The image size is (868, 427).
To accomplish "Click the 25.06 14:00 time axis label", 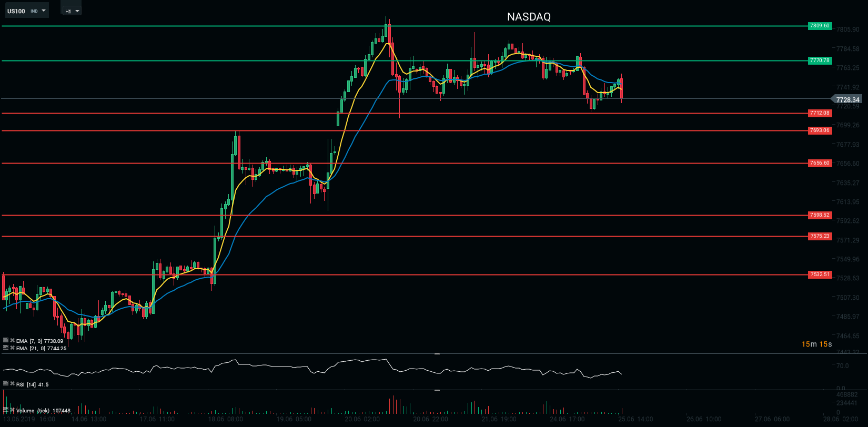I will pyautogui.click(x=636, y=419).
